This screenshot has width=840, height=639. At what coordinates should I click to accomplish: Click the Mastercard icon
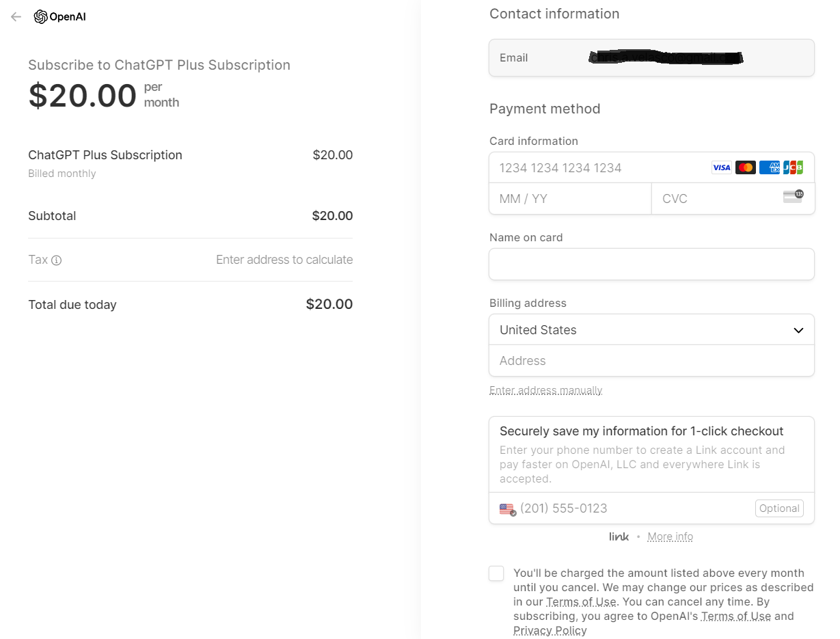click(x=746, y=167)
